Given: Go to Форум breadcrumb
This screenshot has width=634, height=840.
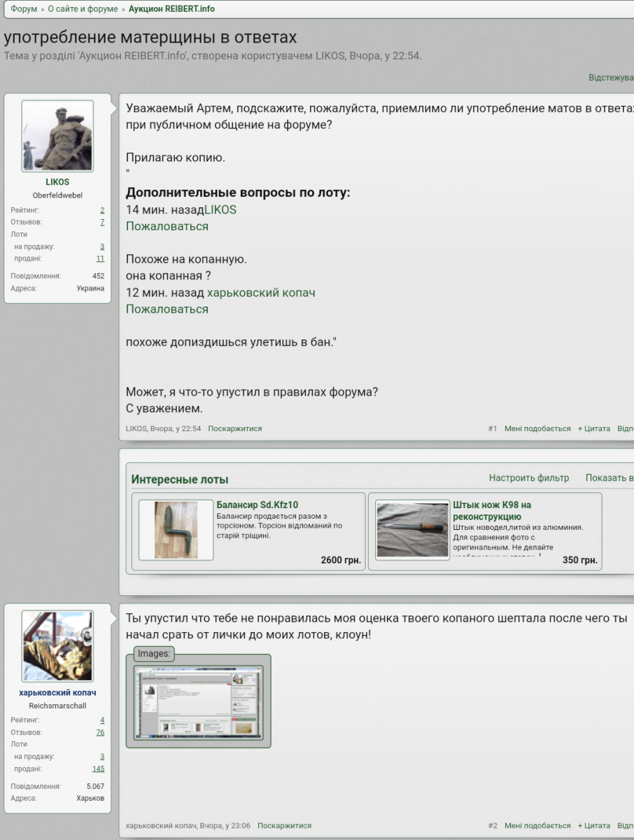Looking at the screenshot, I should pos(24,9).
